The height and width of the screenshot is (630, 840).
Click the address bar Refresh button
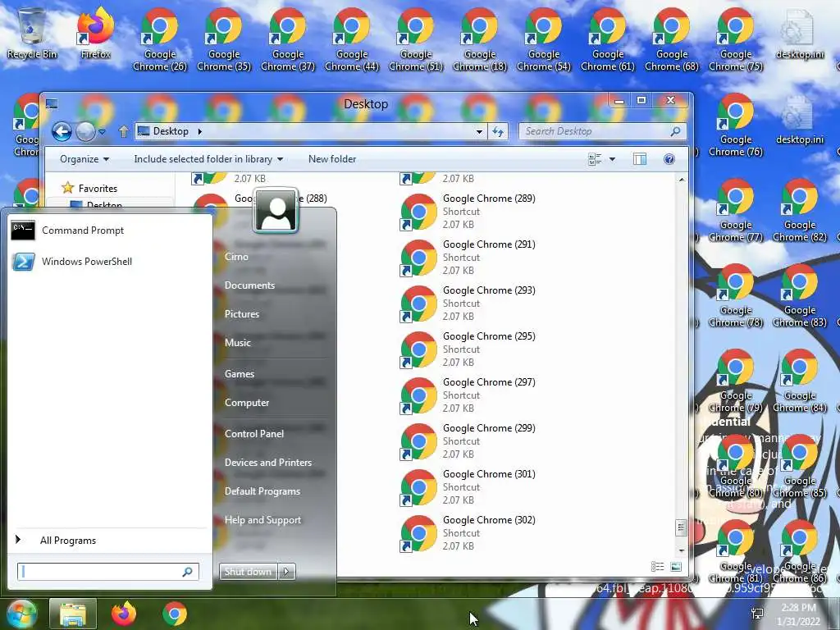pos(498,131)
